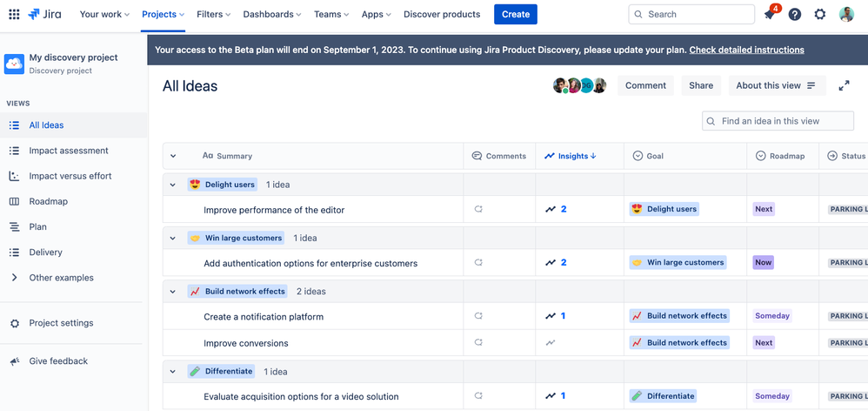Switch to the Impact assessment view
The width and height of the screenshot is (868, 411).
pos(69,151)
